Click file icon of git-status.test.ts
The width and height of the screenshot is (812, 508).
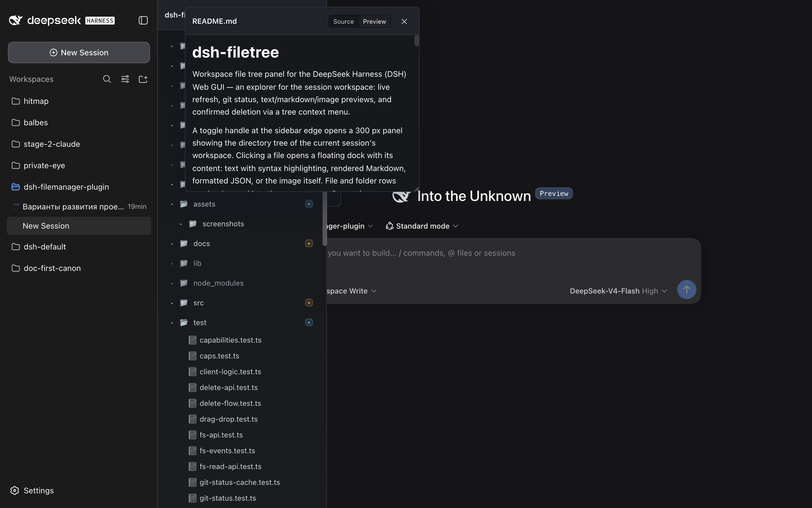pos(193,498)
